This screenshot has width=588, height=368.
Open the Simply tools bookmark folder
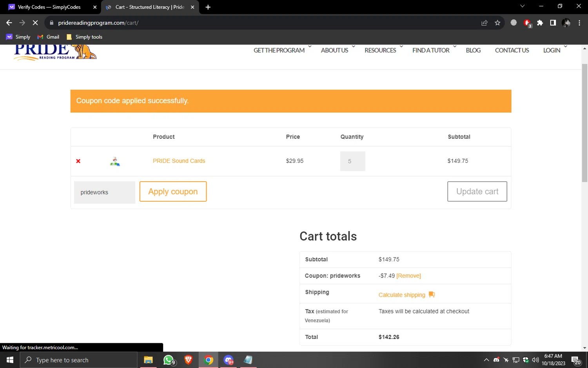point(85,37)
